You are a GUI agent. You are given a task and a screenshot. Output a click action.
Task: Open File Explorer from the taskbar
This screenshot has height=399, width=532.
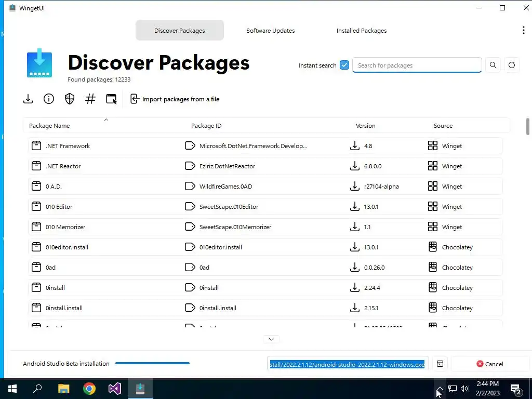coord(63,389)
